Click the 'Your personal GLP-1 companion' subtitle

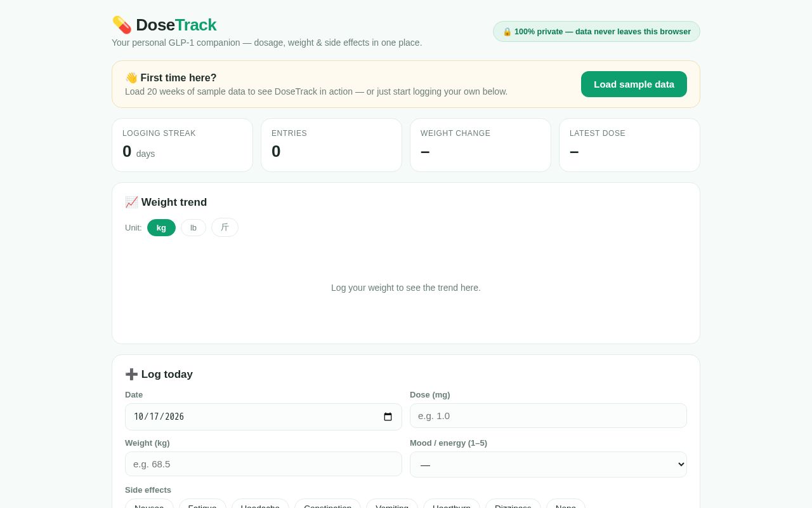pyautogui.click(x=266, y=43)
